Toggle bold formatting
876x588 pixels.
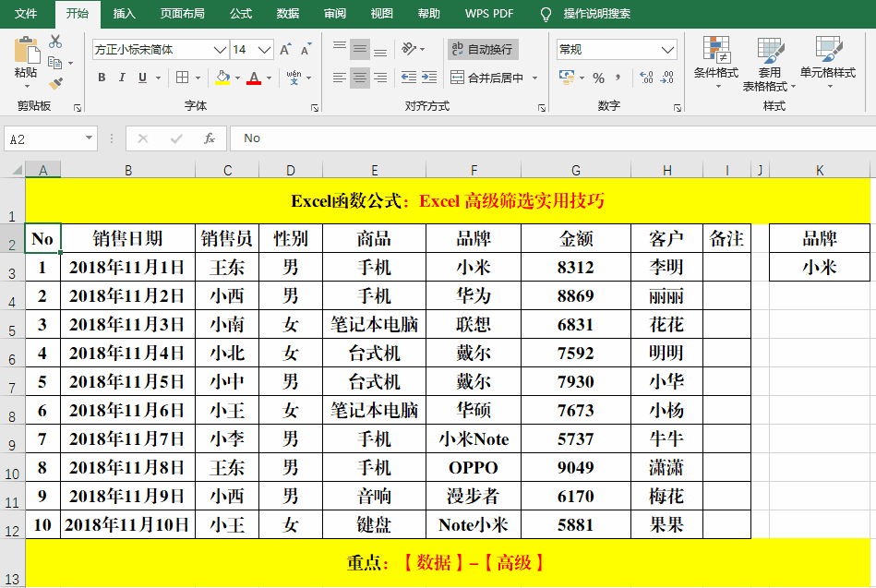point(102,78)
